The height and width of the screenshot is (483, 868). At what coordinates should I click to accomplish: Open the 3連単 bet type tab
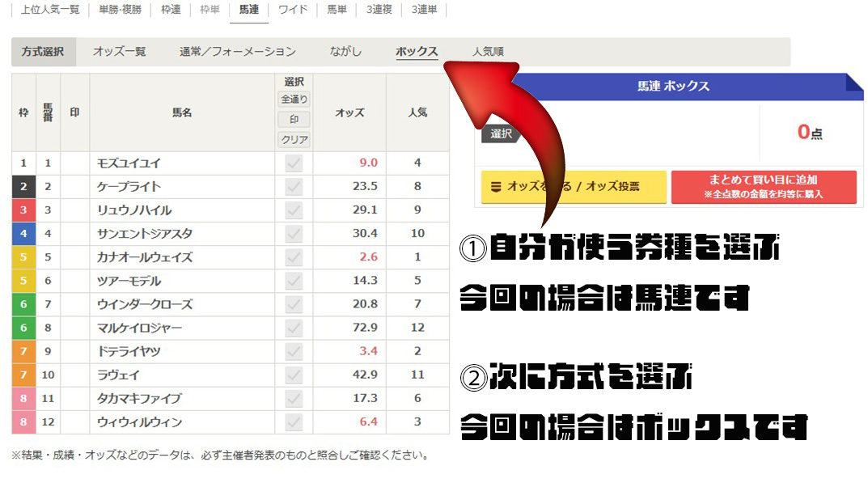pyautogui.click(x=424, y=10)
